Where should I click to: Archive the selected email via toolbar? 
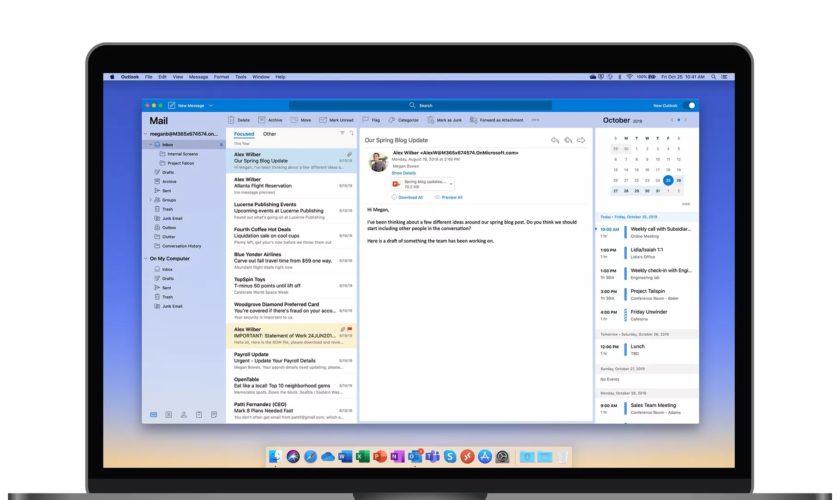pos(271,120)
